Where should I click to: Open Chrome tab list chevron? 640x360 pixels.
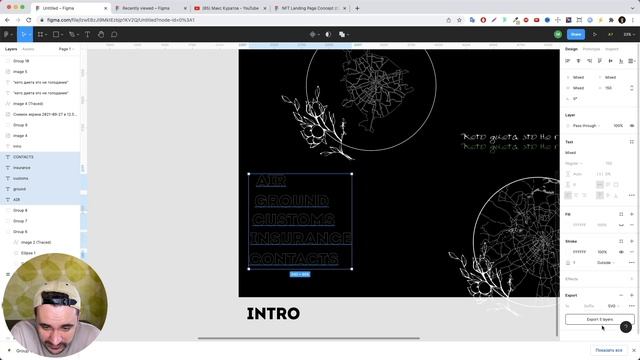[x=633, y=8]
